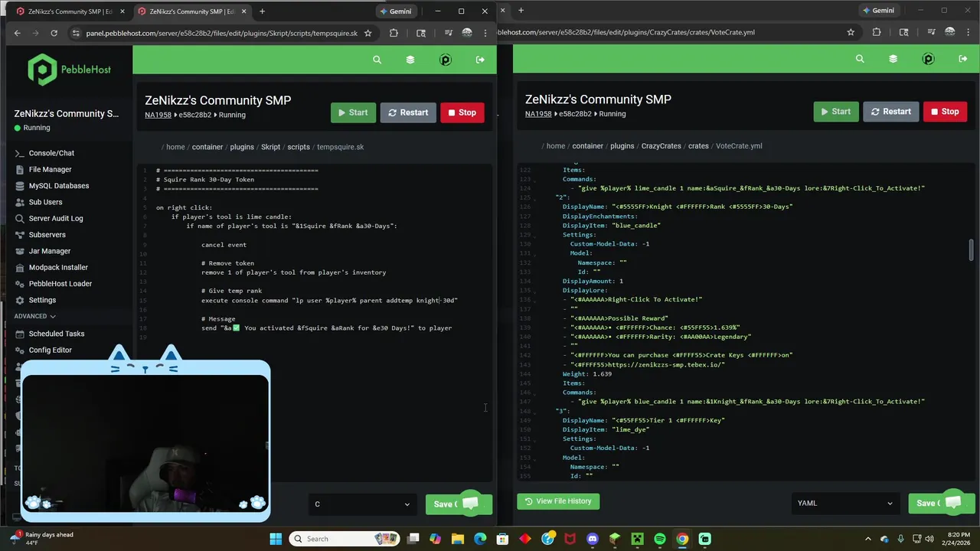Image resolution: width=980 pixels, height=551 pixels.
Task: Click the profile avatar in right browser toolbar
Action: [x=950, y=32]
